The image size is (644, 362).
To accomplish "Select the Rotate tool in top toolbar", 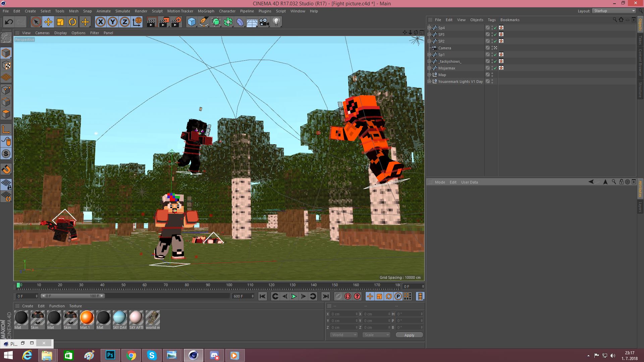I will point(72,22).
